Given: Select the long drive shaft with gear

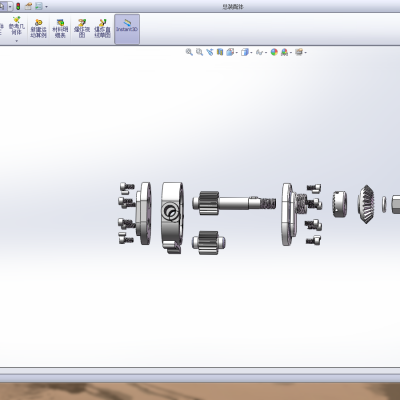Looking at the screenshot, I should [x=234, y=203].
